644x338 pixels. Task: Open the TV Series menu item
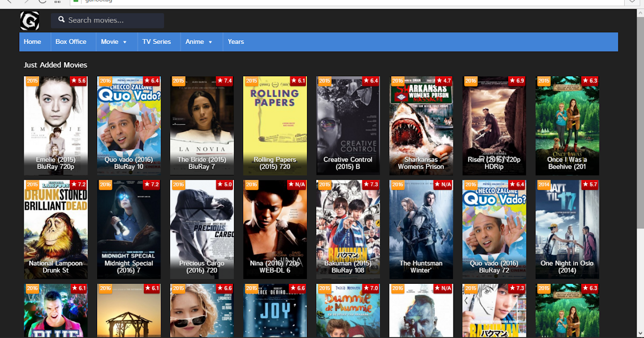click(x=157, y=42)
